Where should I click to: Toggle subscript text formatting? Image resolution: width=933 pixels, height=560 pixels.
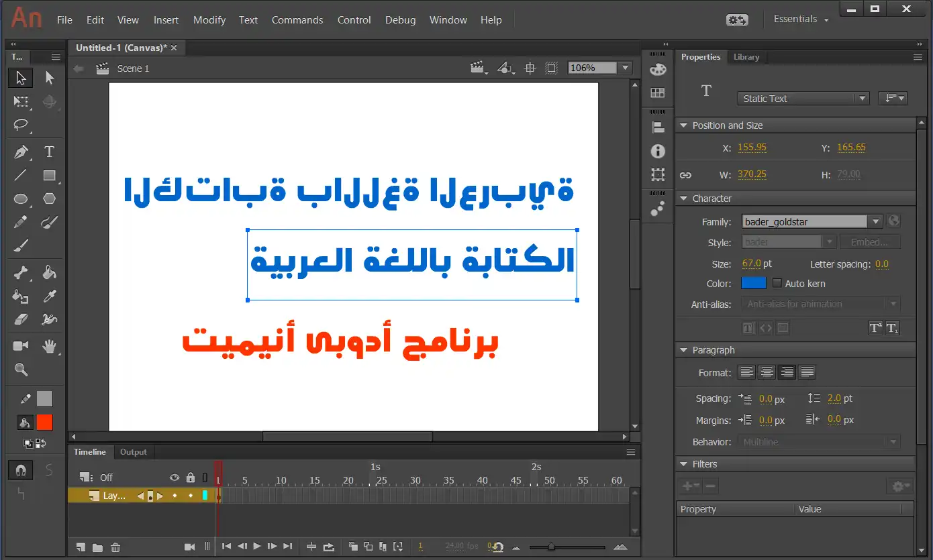(892, 328)
